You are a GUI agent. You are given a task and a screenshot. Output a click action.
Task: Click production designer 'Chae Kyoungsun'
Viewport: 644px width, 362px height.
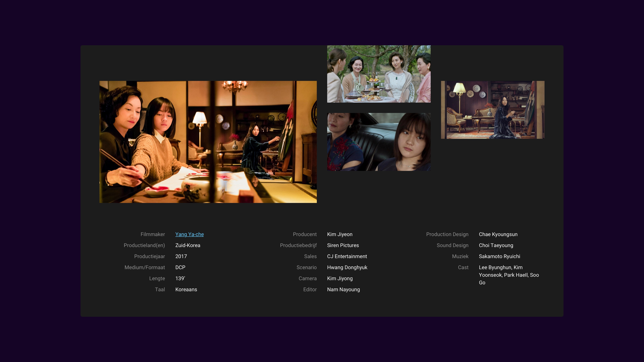(498, 234)
